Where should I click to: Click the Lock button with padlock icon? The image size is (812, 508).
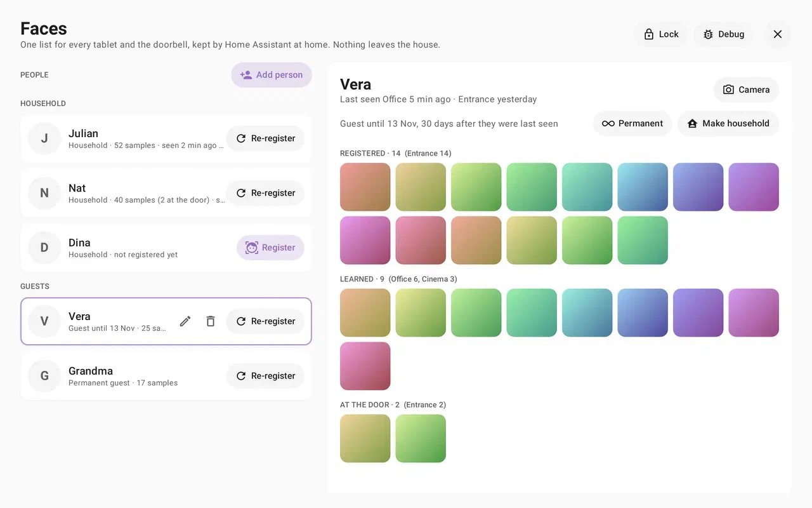[661, 34]
